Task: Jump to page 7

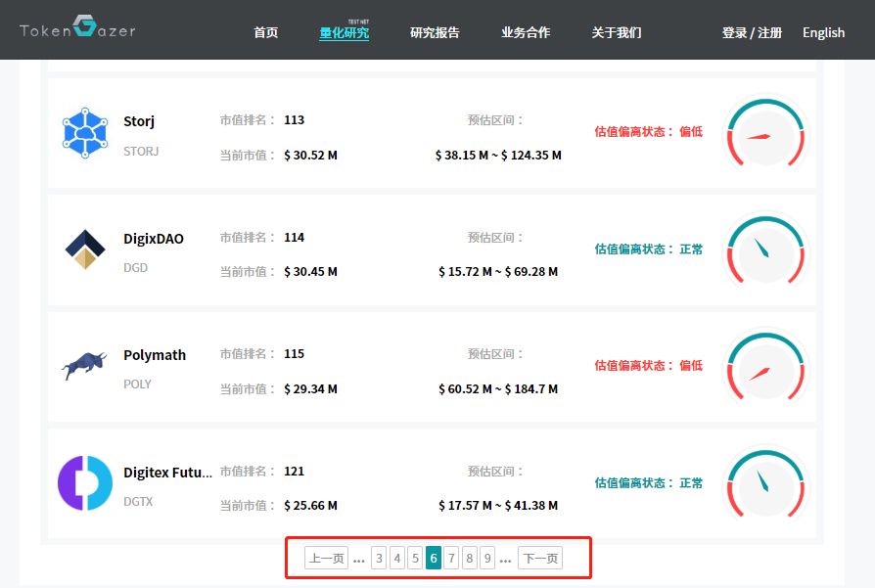Action: click(451, 558)
